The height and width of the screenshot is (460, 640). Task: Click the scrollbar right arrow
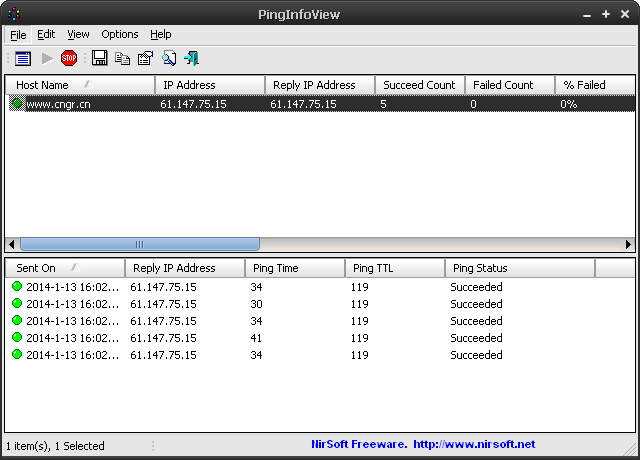628,244
